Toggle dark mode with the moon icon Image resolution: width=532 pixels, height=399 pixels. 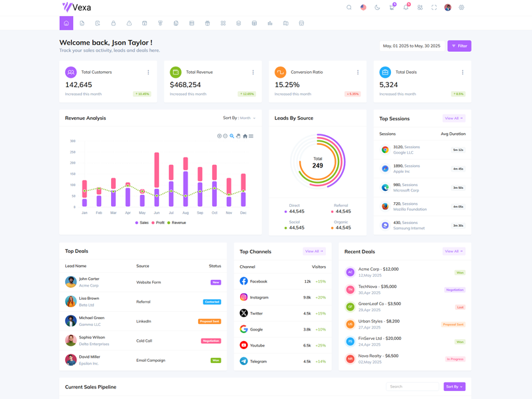[x=377, y=7]
